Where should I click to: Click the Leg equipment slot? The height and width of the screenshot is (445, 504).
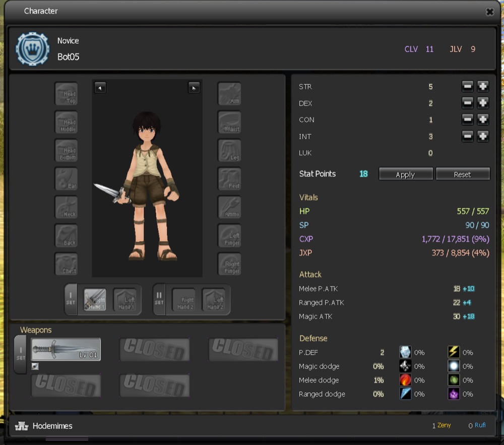pyautogui.click(x=229, y=150)
